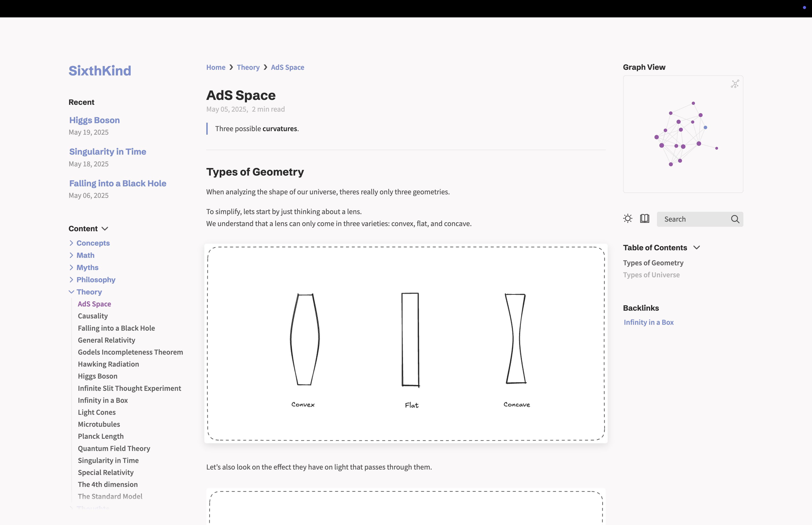812x525 pixels.
Task: Go to Home breadcrumb
Action: [216, 67]
